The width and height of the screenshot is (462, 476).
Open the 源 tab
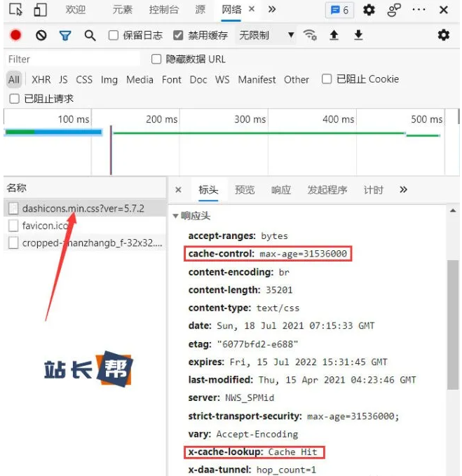coord(200,10)
